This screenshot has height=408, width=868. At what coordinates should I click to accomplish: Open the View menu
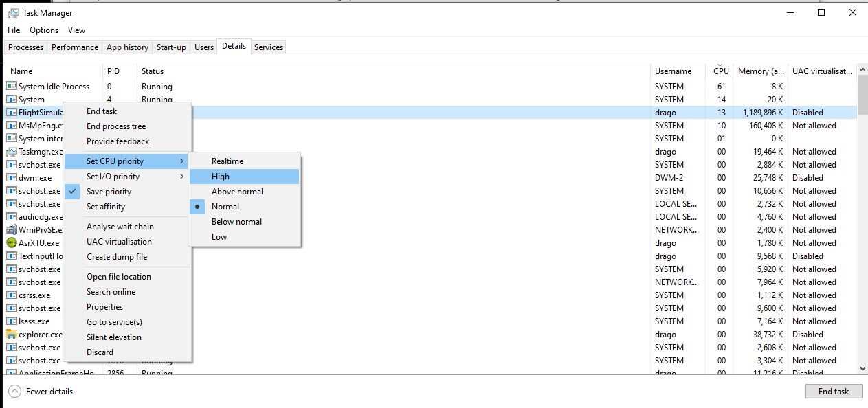point(77,30)
